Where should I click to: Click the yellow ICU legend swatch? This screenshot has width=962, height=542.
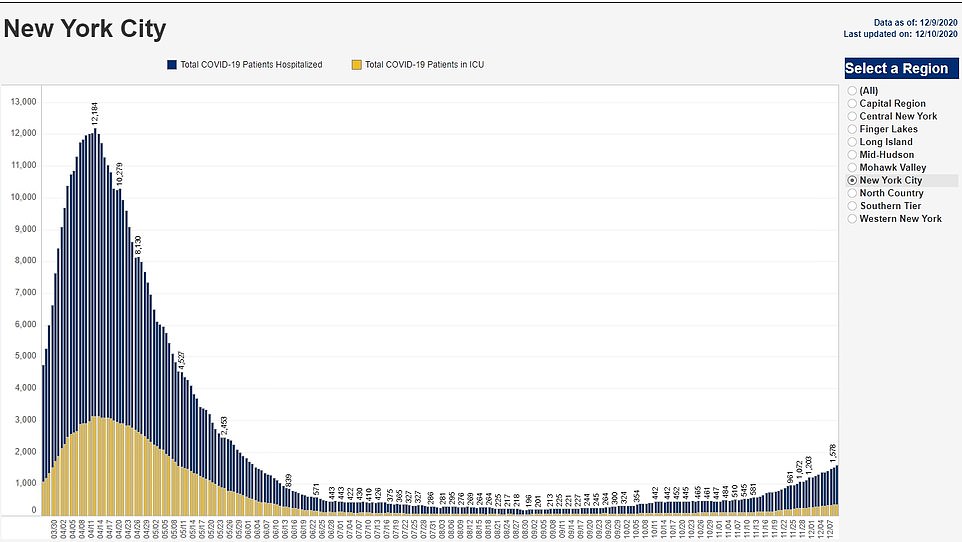356,64
